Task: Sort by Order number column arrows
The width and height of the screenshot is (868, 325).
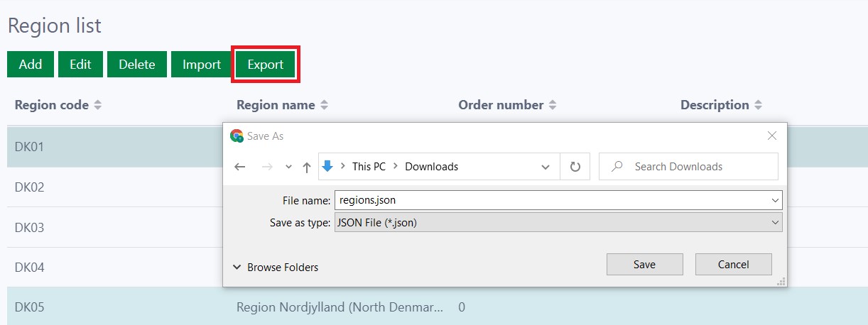Action: coord(553,105)
